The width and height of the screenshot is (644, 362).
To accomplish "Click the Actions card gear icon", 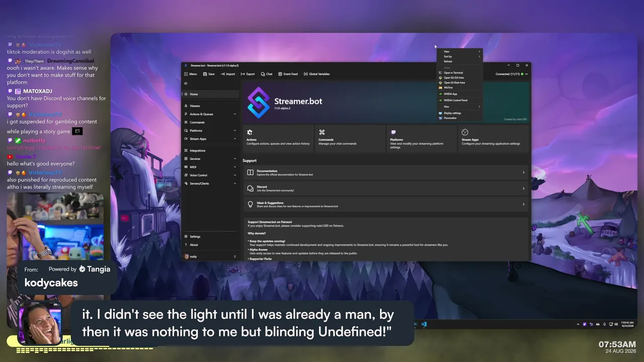I will tap(250, 132).
